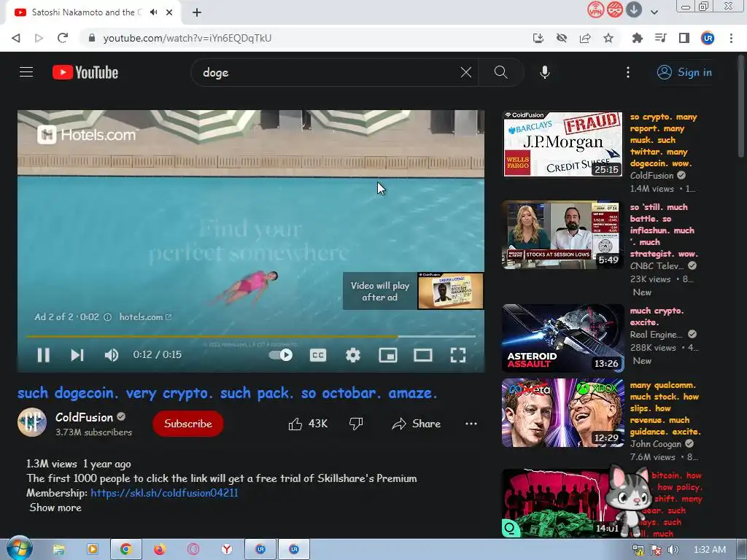Click the crossed-out eye tracking icon
Screen dimensions: 747x560
[x=562, y=38]
